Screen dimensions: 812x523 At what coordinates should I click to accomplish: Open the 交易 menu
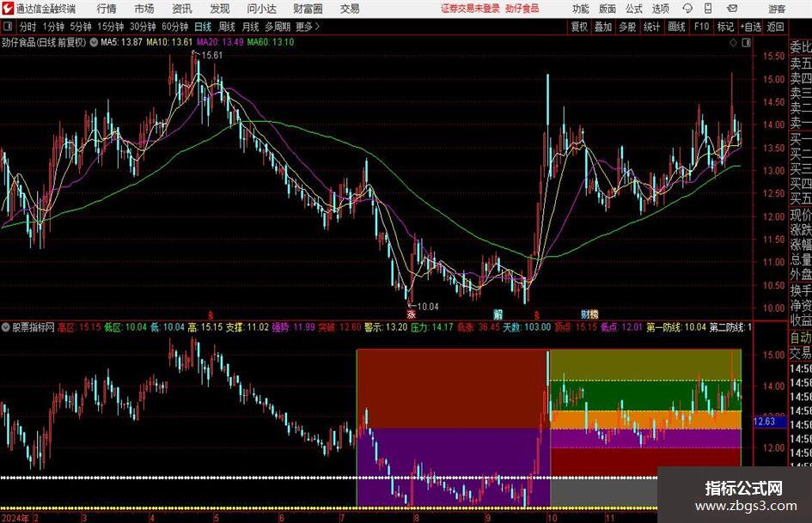(350, 9)
